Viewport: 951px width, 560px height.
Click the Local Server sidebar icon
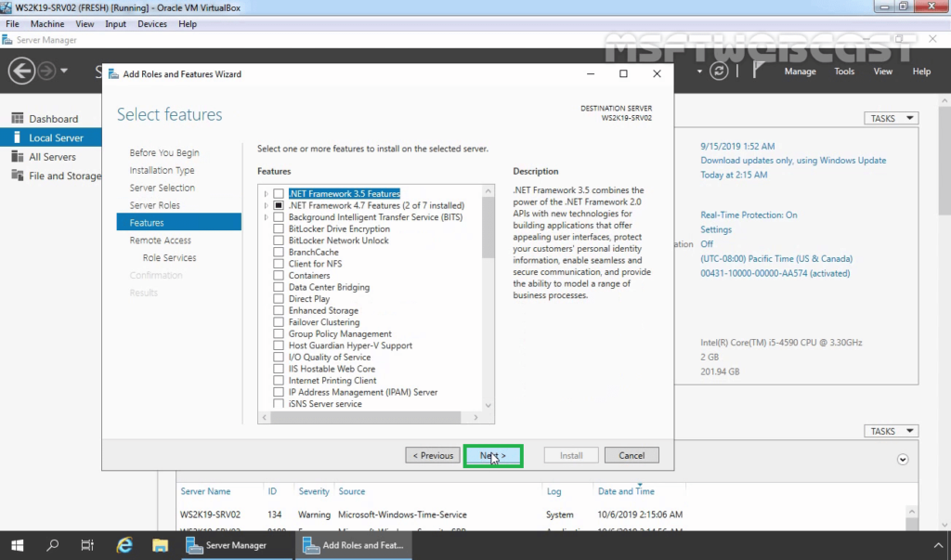[x=18, y=137]
